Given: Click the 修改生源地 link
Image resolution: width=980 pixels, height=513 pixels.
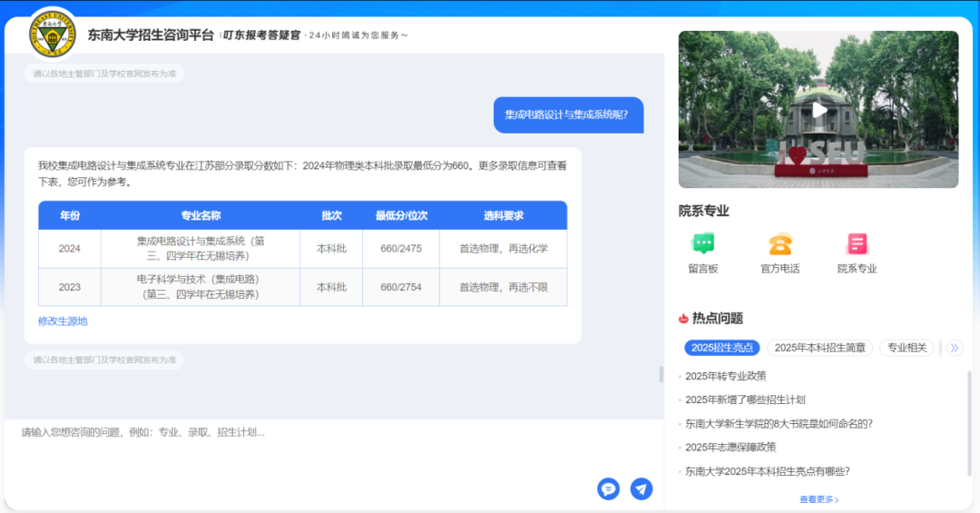Looking at the screenshot, I should tap(63, 321).
